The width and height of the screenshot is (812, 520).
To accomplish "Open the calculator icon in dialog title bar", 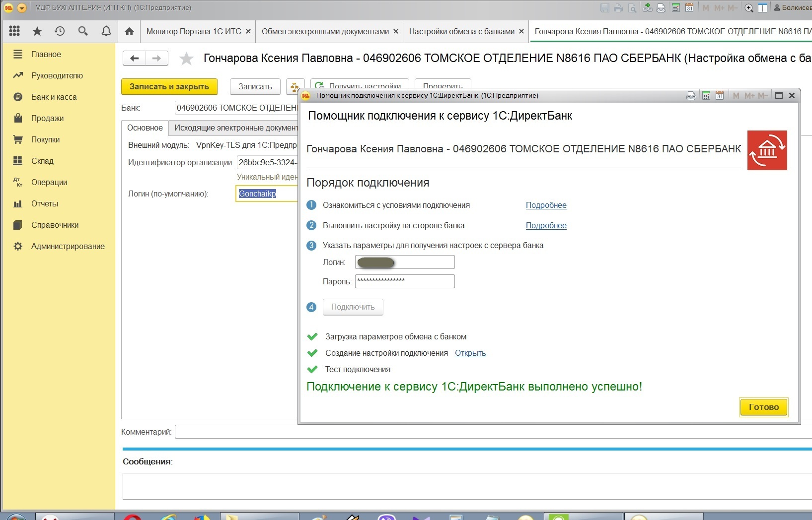I will 706,95.
